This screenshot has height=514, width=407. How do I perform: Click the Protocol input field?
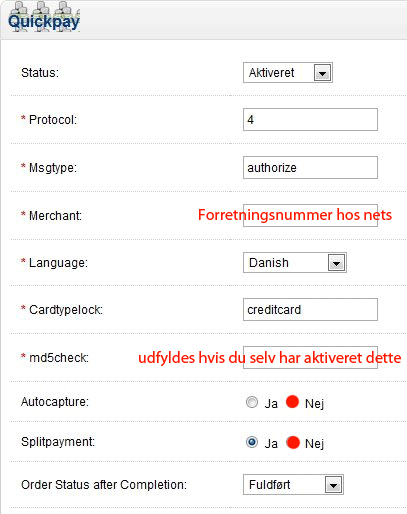pyautogui.click(x=310, y=119)
